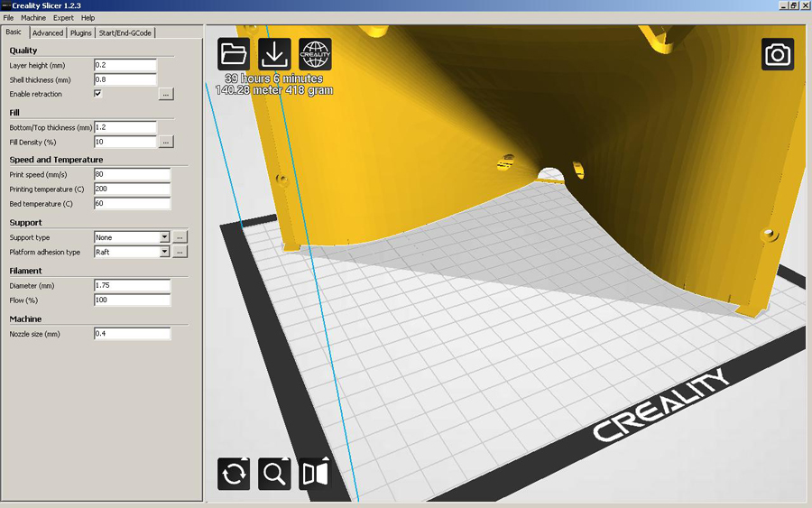Screen dimensions: 812x508
Task: Click the '140.28 meter 418 gram' text
Action: (274, 90)
